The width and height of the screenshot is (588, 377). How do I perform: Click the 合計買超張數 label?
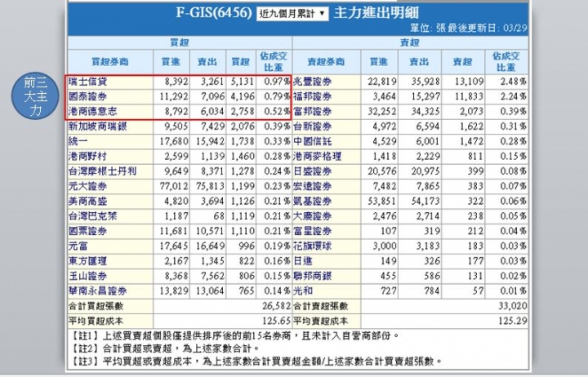[x=96, y=306]
